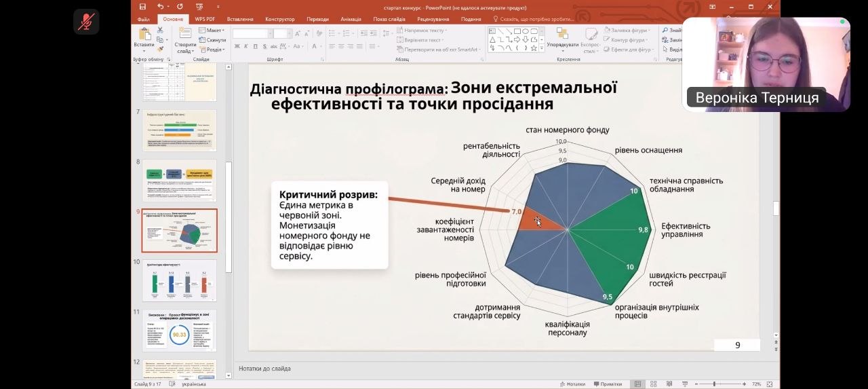Click the Save icon in the title bar
This screenshot has height=389, width=868.
(142, 7)
